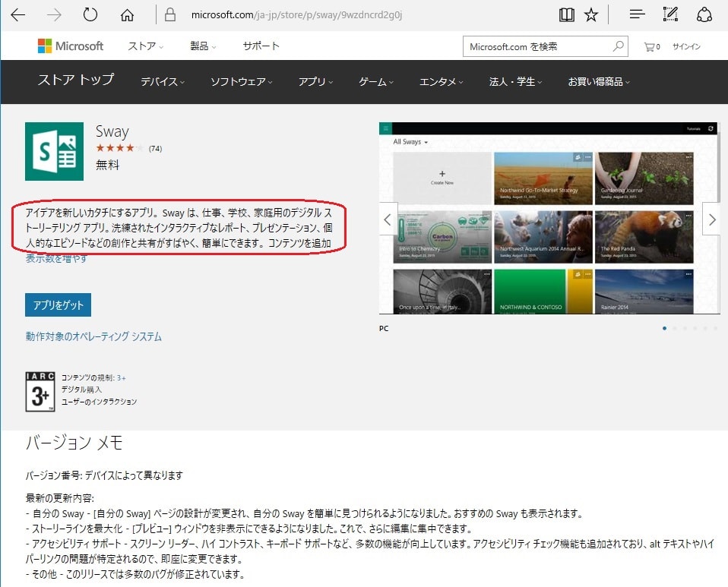The image size is (728, 587).
Task: Click the hamburger menu in Sway screenshot
Action: tap(385, 128)
